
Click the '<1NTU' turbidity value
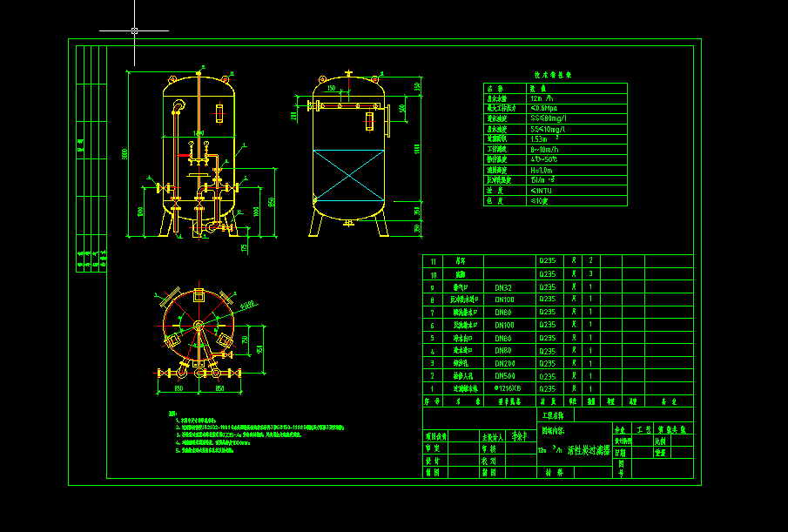pos(542,191)
